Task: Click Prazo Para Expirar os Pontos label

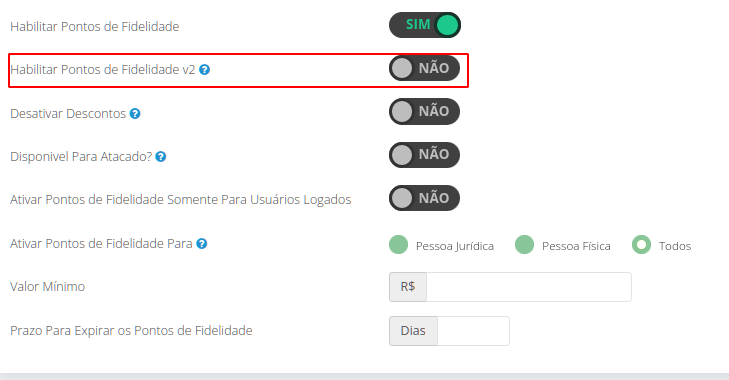Action: (131, 331)
